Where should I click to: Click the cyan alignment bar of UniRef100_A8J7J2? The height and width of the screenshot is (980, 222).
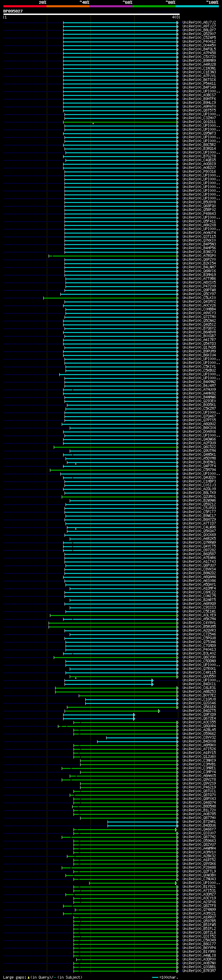[121, 23]
